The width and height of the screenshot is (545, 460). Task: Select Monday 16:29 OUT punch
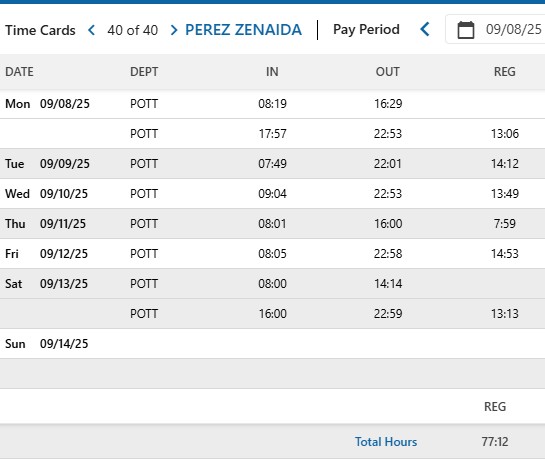(388, 104)
